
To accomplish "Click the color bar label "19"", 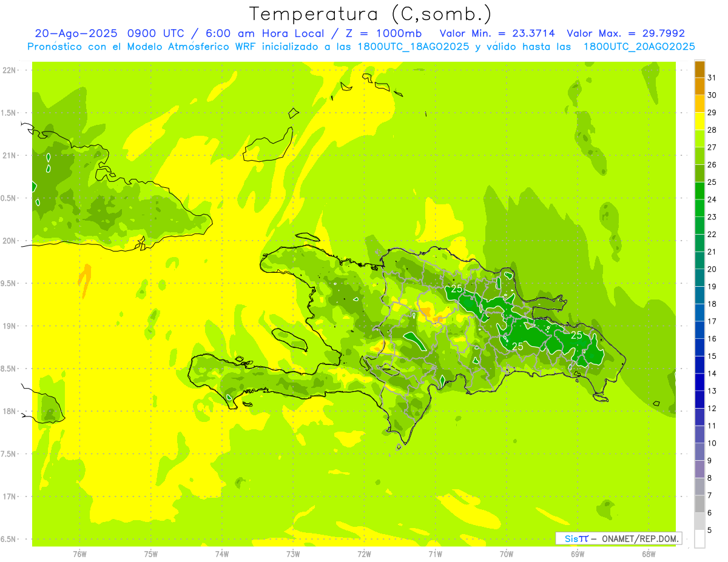I will [712, 286].
